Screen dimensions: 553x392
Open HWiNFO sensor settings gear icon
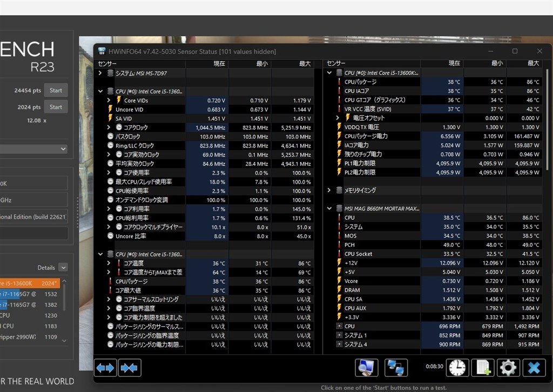(x=508, y=368)
